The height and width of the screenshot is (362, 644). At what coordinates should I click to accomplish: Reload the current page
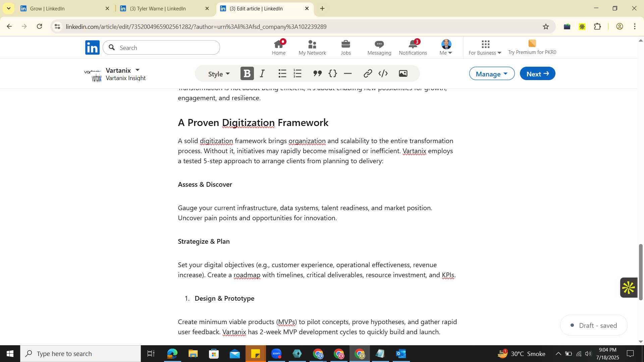[x=40, y=26]
